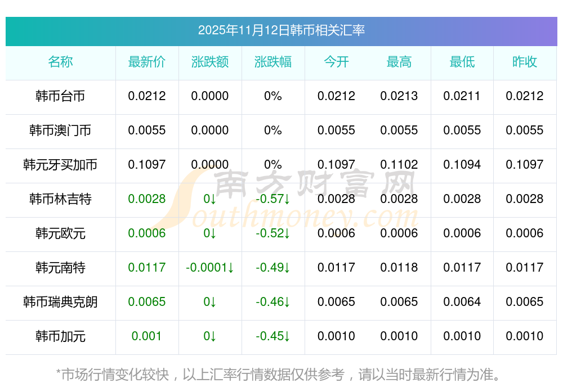Click the table title 2025年11月12日韩币相关汇率
The image size is (563, 392).
coord(281,30)
